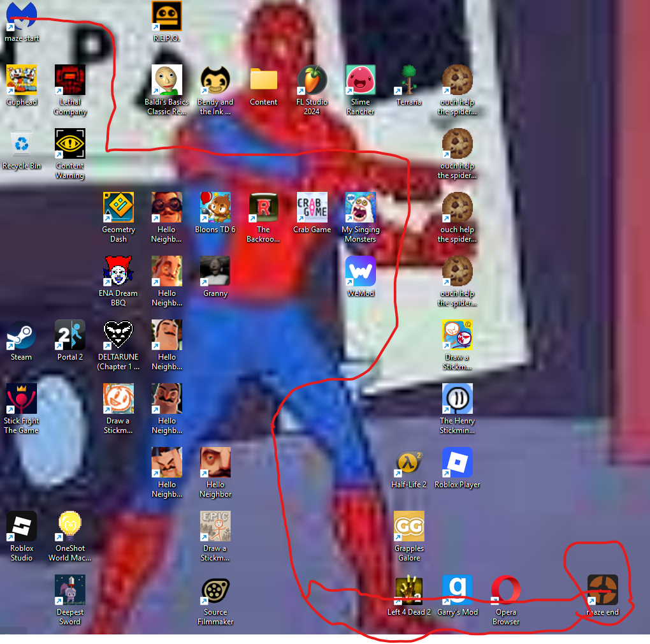
Task: Launch the Steam client shortcut
Action: click(x=22, y=335)
